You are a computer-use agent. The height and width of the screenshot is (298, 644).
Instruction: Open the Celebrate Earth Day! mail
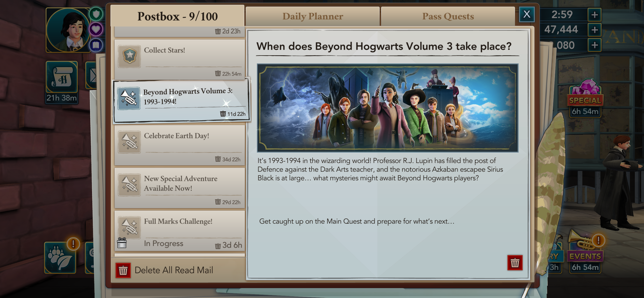(180, 145)
